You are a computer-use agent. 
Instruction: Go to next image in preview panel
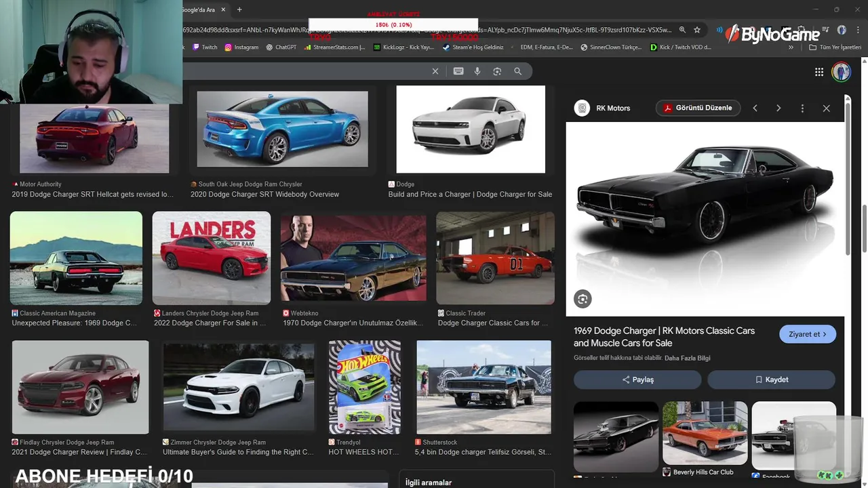click(778, 108)
